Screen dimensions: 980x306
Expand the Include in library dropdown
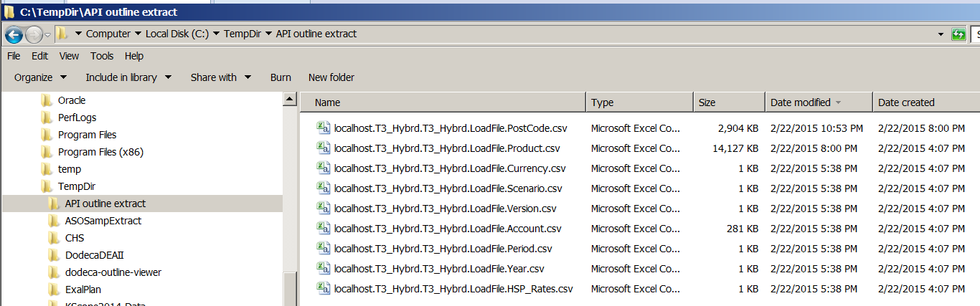pyautogui.click(x=128, y=77)
